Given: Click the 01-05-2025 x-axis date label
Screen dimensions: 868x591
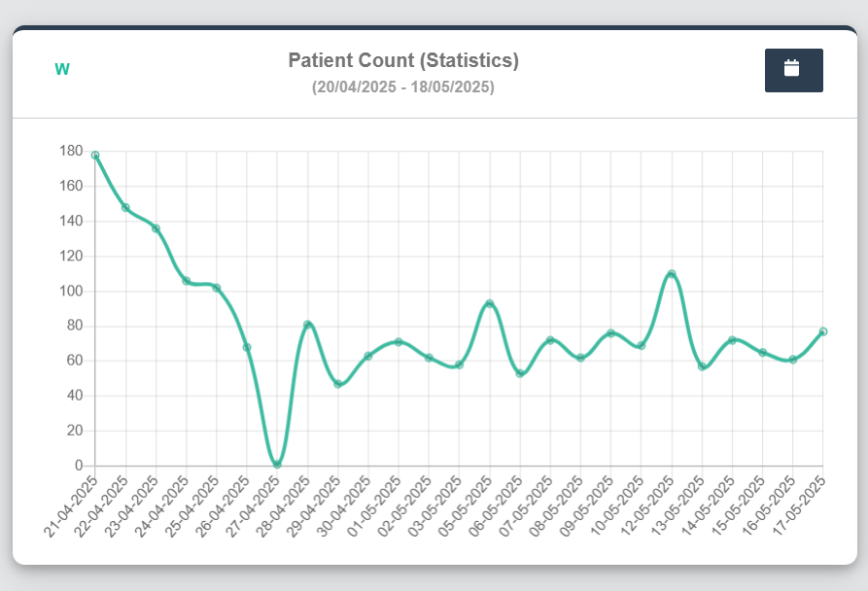Looking at the screenshot, I should click(x=384, y=503).
